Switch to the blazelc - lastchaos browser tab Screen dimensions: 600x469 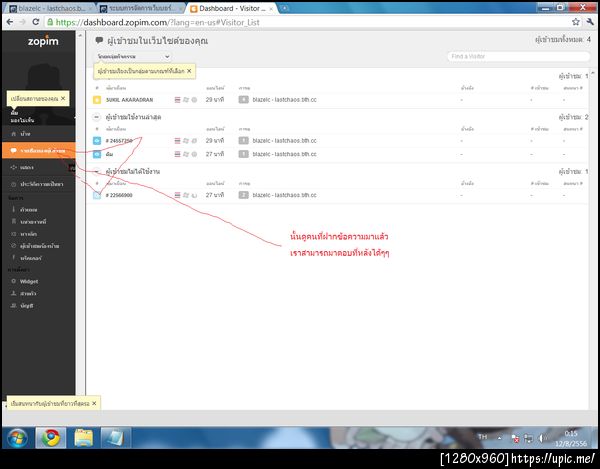click(x=51, y=8)
